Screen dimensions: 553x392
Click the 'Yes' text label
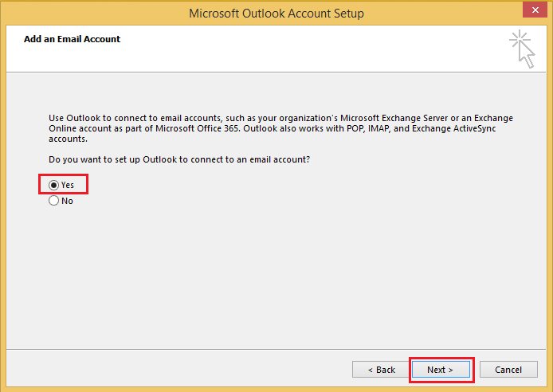(68, 185)
